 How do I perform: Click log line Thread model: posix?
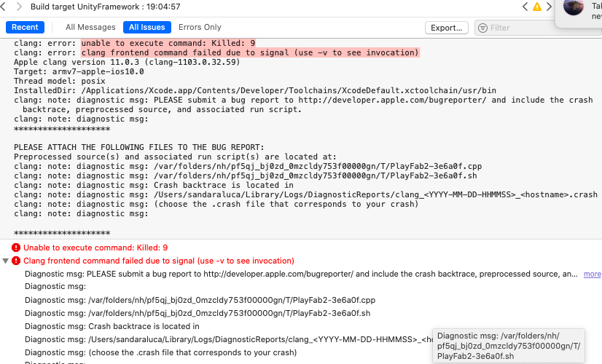(60, 81)
